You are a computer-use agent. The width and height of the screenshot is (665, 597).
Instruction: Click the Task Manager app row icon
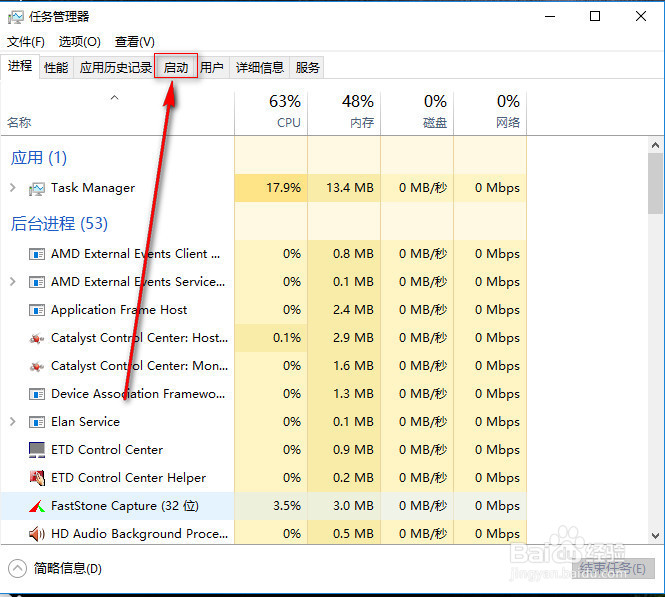tap(37, 189)
